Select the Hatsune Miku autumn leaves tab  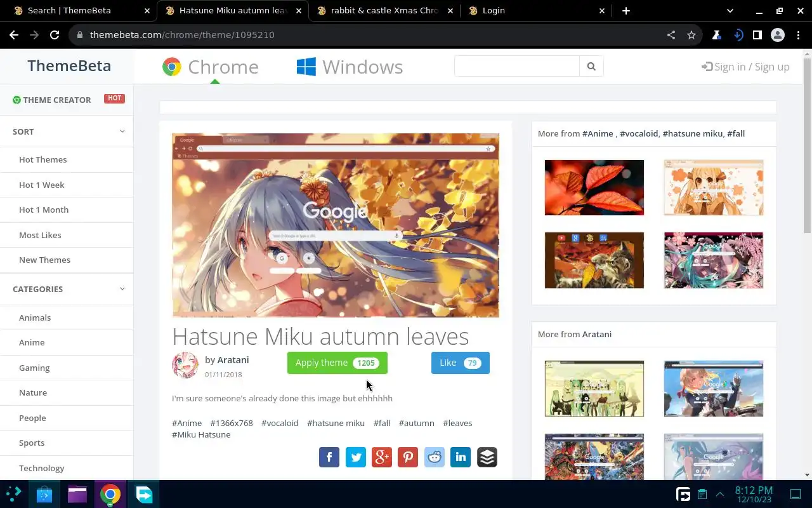tap(232, 11)
